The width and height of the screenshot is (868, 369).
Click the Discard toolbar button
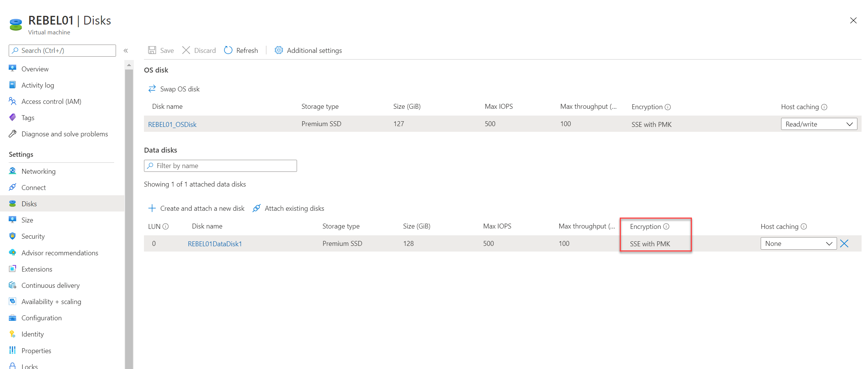[199, 50]
